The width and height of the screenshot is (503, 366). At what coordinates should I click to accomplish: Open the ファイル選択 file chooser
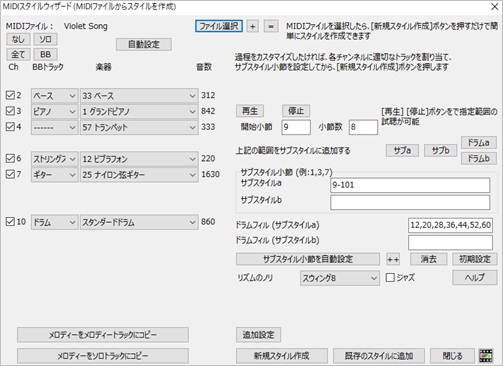[x=219, y=26]
